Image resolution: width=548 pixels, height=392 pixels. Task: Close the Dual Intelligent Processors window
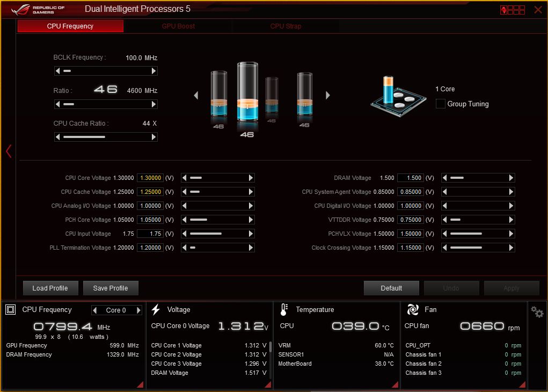pos(538,10)
